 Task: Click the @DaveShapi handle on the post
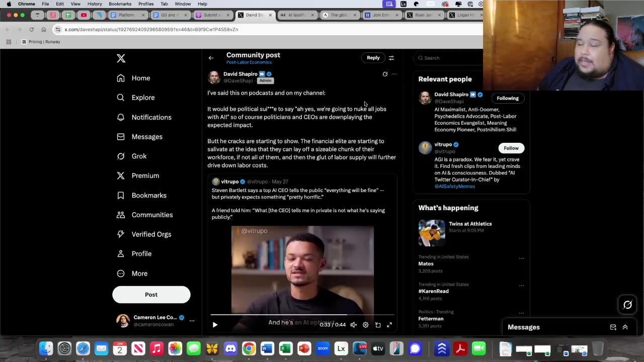pos(238,80)
